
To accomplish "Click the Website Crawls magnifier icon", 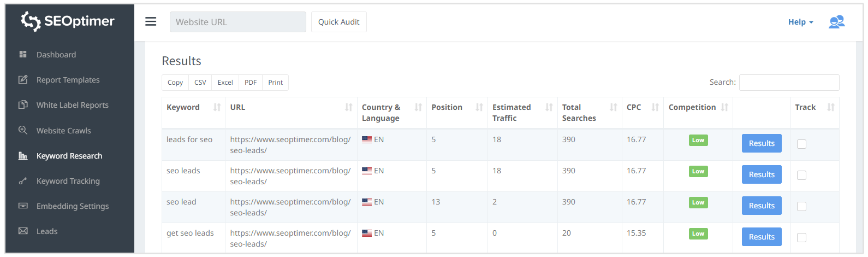I will pyautogui.click(x=23, y=130).
